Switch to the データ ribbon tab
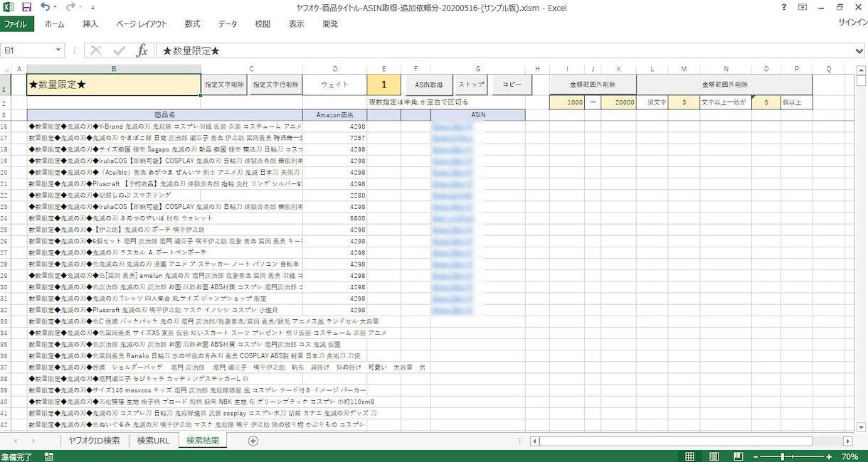This screenshot has height=462, width=868. (x=228, y=23)
